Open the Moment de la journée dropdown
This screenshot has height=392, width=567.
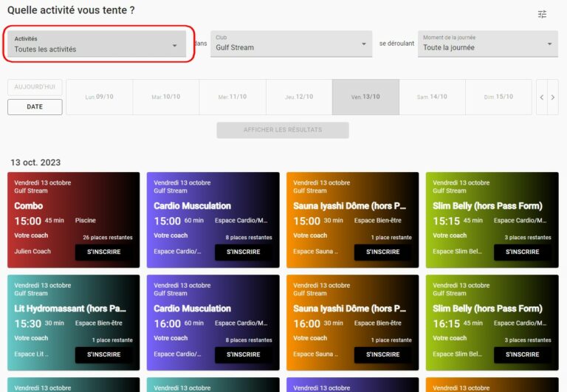(488, 44)
